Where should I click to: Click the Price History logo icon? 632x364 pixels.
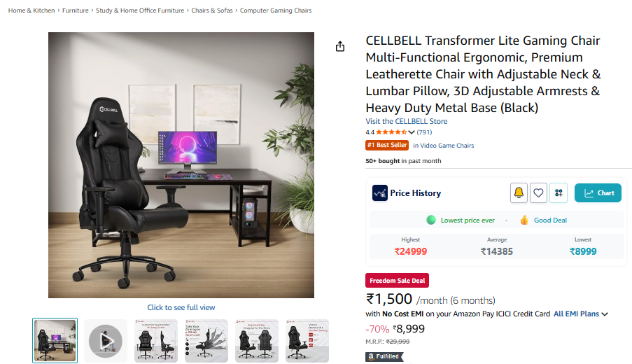(379, 193)
